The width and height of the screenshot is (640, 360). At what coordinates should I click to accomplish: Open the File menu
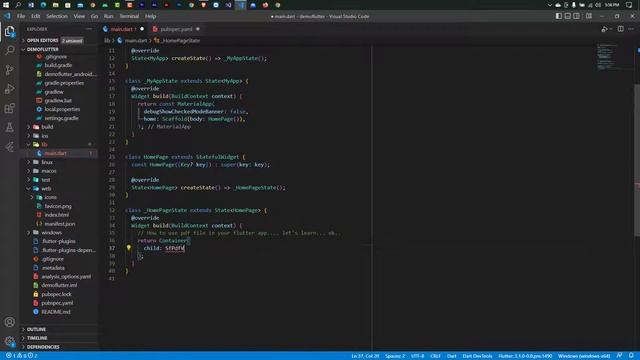(21, 16)
